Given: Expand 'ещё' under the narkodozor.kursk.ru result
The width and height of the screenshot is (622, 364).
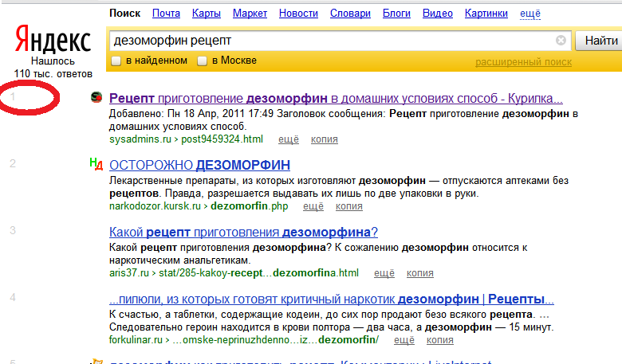Looking at the screenshot, I should (x=313, y=206).
